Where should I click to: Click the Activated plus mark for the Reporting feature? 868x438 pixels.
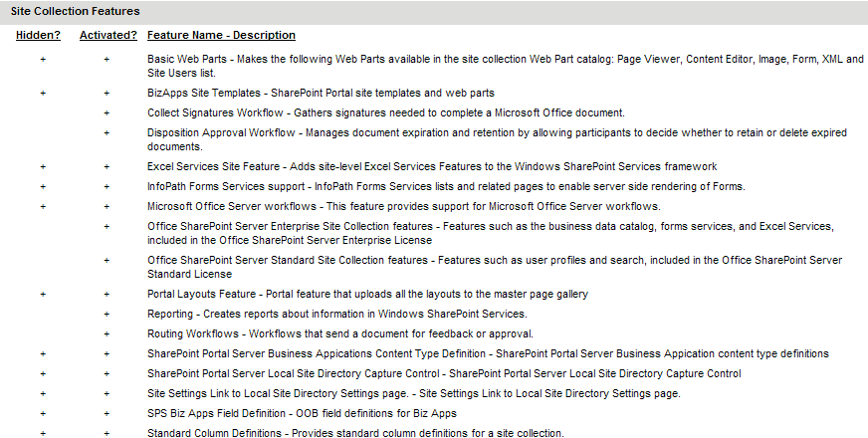108,314
